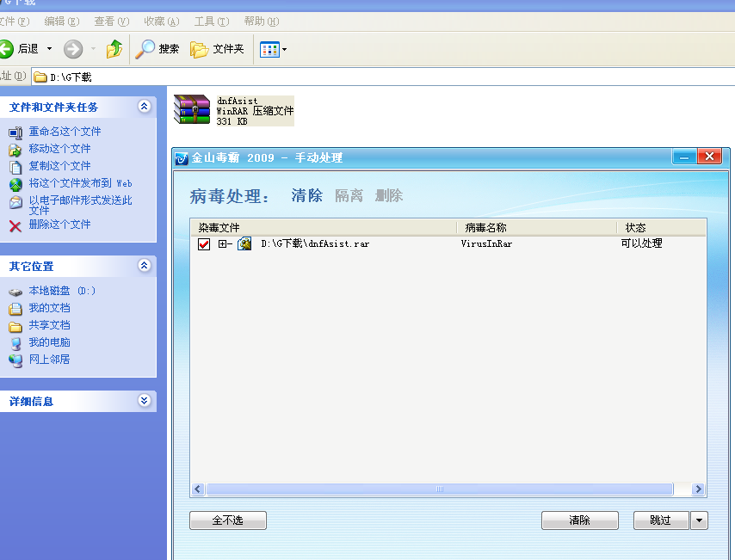Click the 可以处理 status cell
735x560 pixels.
(x=641, y=243)
